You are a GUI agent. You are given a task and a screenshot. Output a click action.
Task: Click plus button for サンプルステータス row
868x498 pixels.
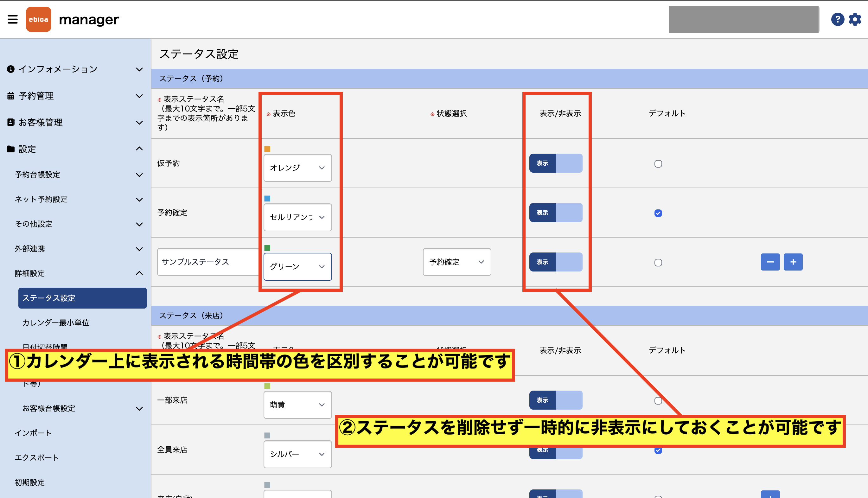point(793,262)
